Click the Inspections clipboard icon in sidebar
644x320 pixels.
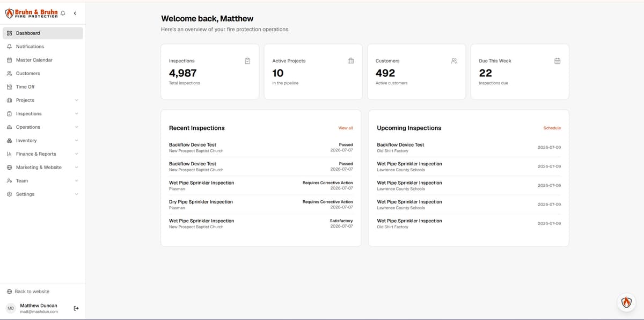[x=9, y=114]
